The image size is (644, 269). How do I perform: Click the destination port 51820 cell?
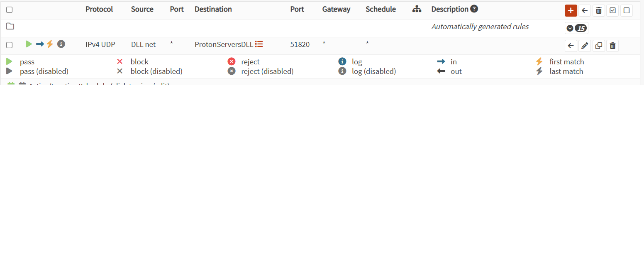[x=300, y=44]
